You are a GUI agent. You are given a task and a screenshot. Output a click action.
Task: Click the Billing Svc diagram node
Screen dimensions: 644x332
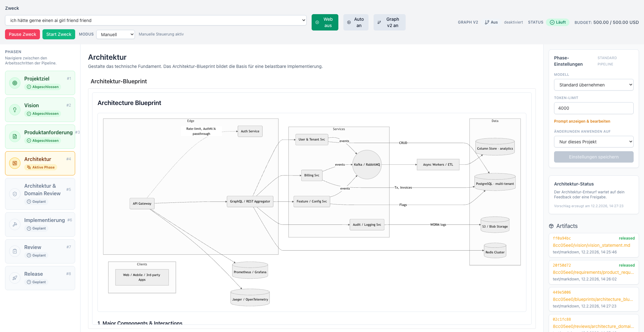(x=312, y=175)
